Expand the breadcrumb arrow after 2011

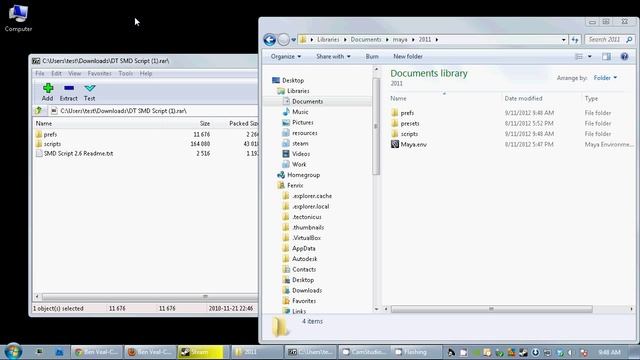pos(436,40)
